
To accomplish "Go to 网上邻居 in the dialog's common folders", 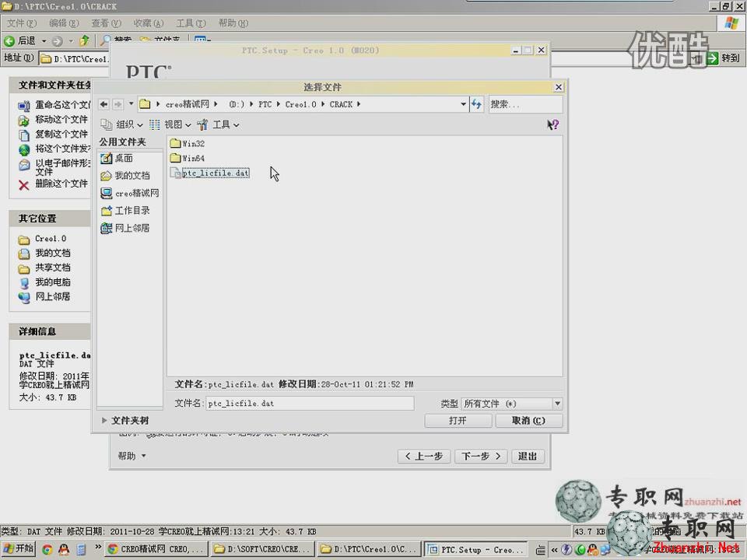I will point(125,228).
